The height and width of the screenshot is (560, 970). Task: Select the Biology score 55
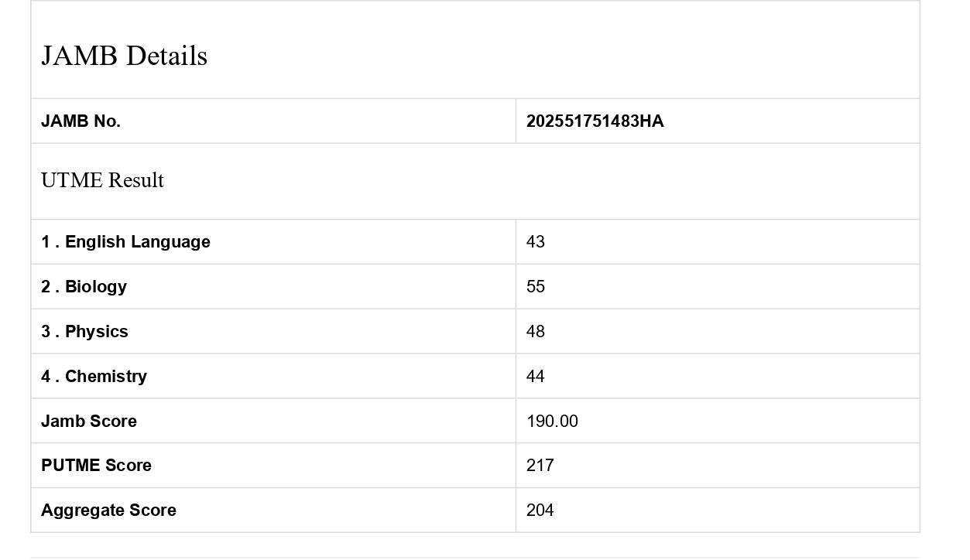(535, 287)
